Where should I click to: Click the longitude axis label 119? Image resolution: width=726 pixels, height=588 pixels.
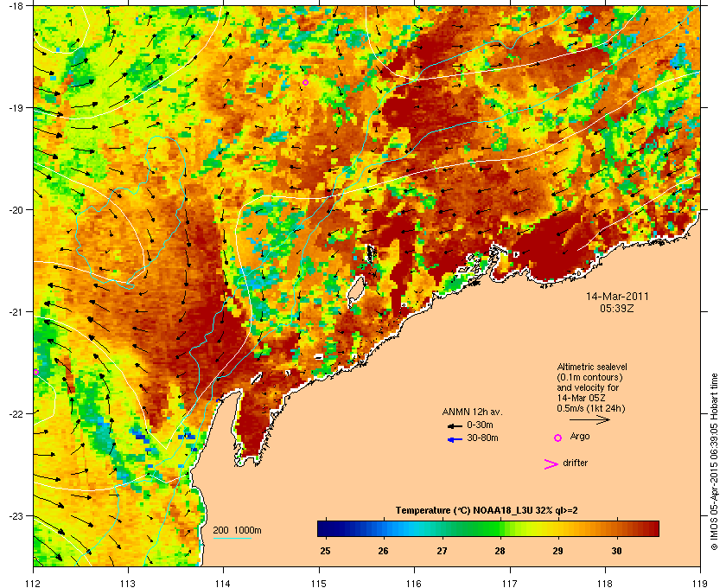700,583
